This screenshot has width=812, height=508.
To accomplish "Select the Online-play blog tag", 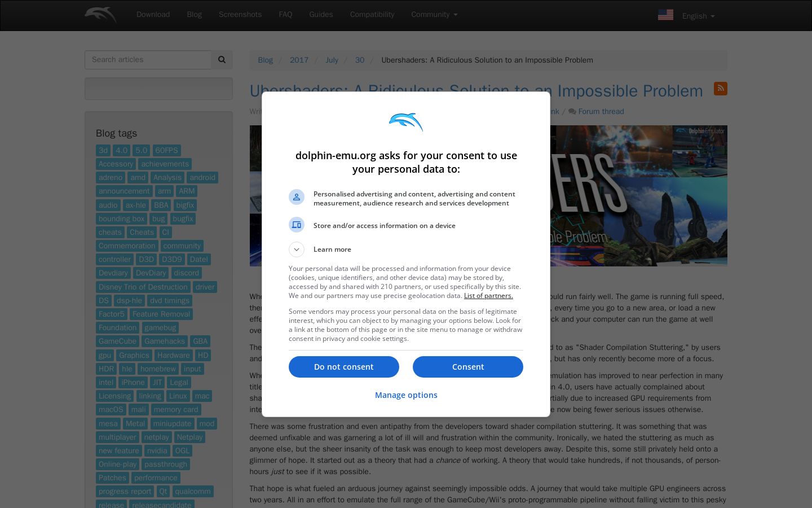I will 118,464.
